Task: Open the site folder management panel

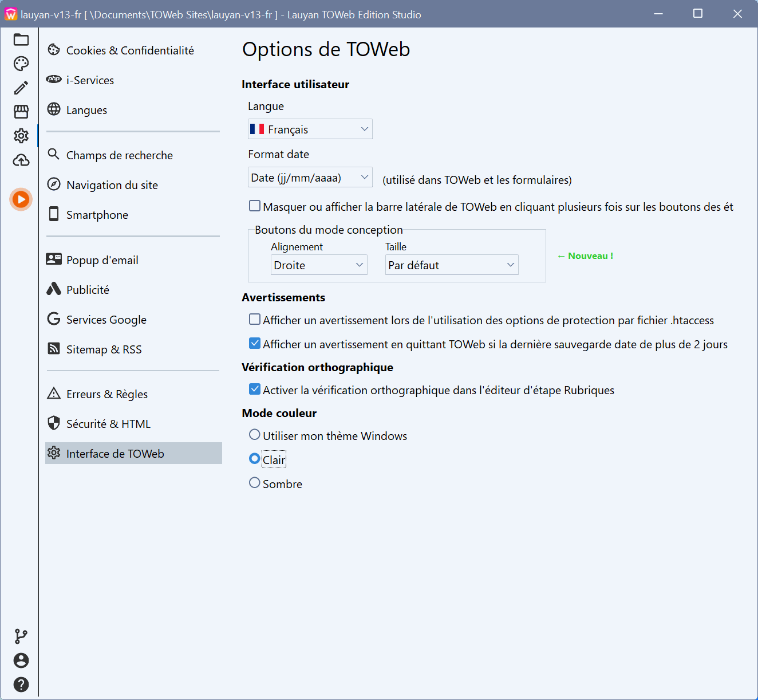Action: 21,40
